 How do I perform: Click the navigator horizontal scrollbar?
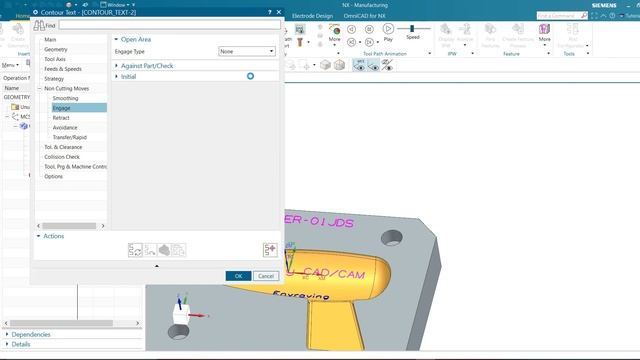coord(61,323)
